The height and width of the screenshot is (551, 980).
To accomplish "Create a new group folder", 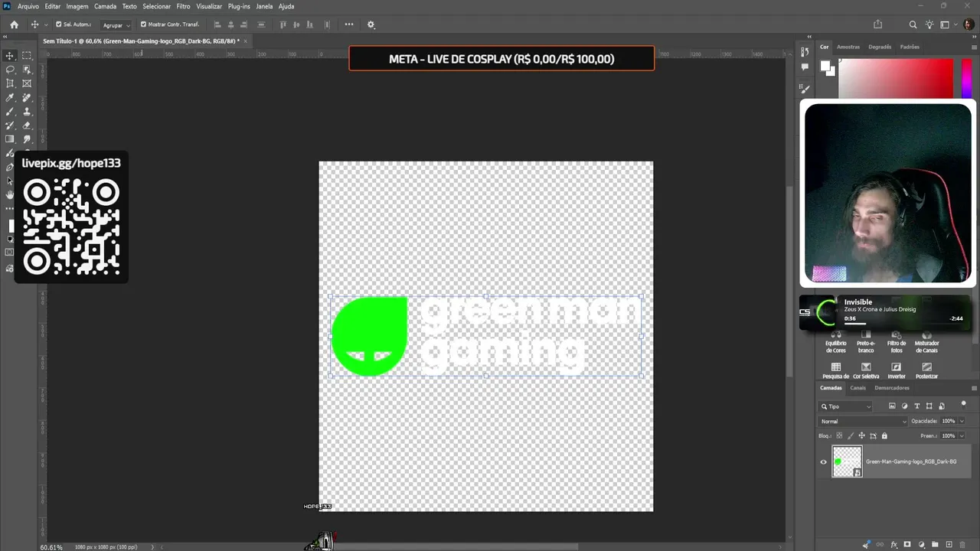I will point(935,545).
